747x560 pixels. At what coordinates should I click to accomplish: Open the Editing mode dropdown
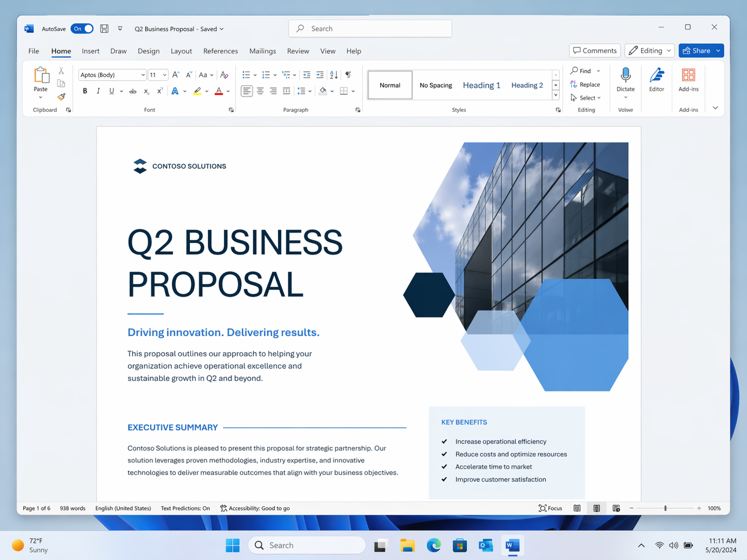(649, 51)
